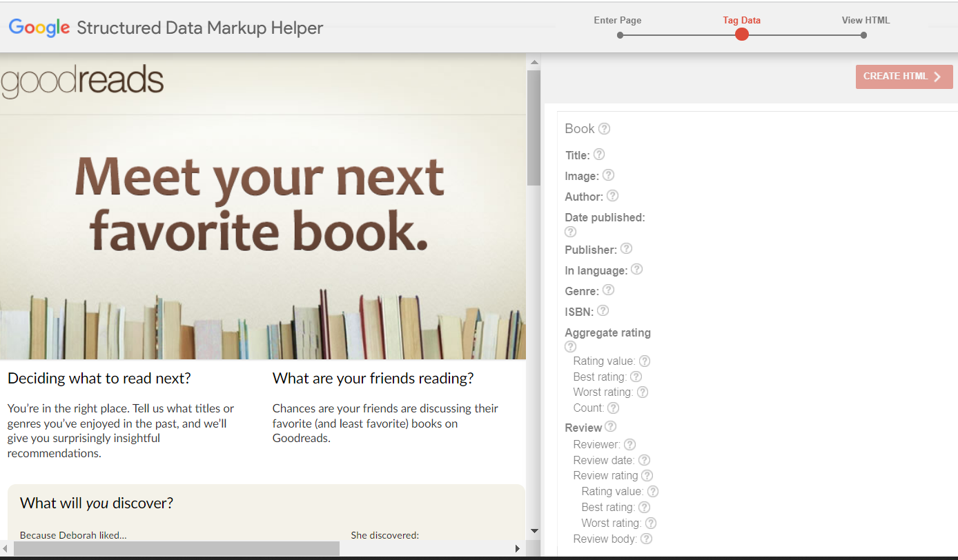
Task: Click the goodreads logo
Action: (82, 81)
